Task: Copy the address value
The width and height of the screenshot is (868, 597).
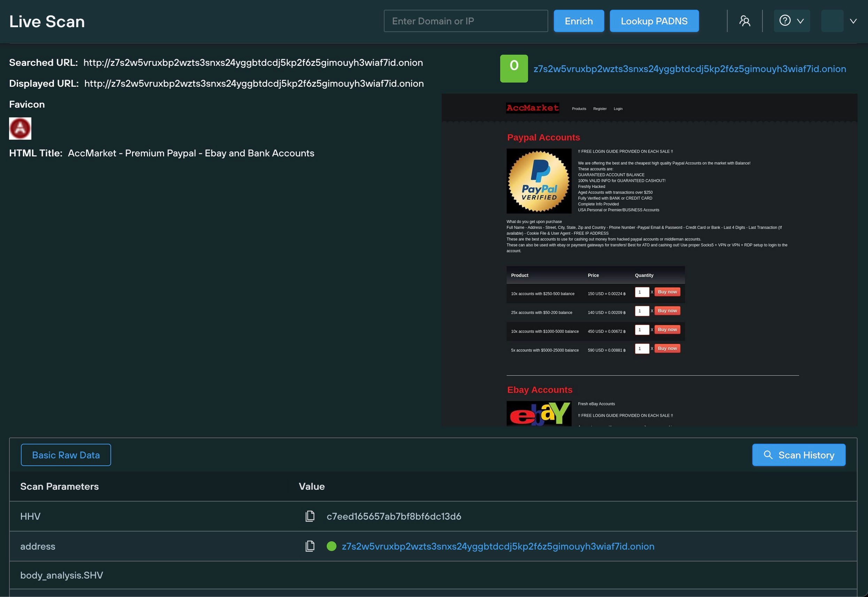Action: [310, 546]
